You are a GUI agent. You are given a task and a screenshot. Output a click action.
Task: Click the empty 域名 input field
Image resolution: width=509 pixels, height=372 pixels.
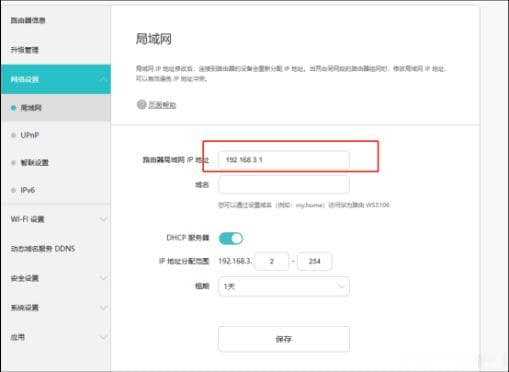point(284,184)
